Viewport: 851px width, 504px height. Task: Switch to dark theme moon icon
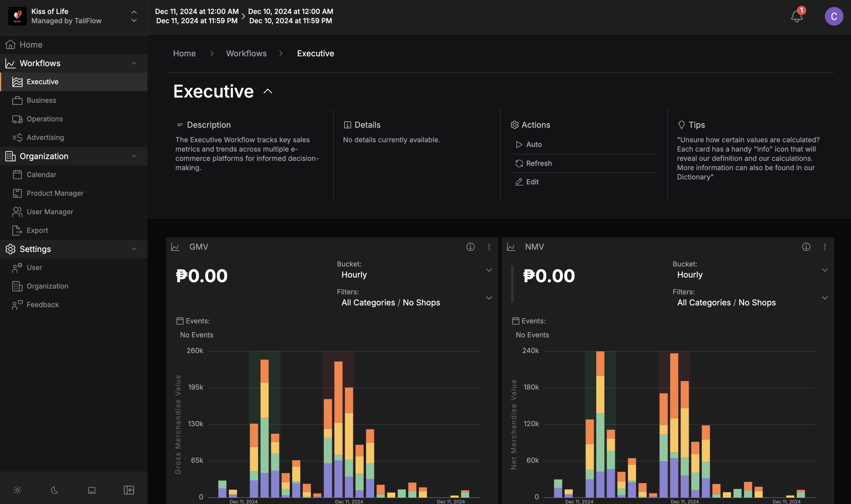click(x=54, y=490)
